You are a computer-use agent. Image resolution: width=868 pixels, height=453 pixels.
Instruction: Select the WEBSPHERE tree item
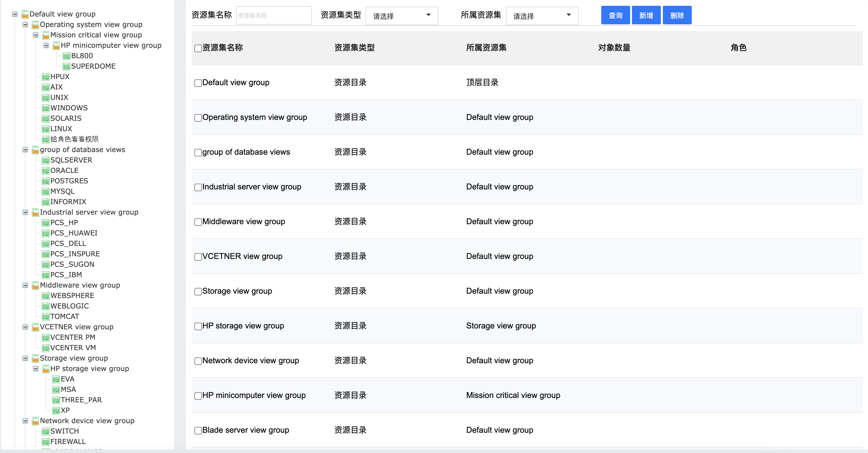72,296
